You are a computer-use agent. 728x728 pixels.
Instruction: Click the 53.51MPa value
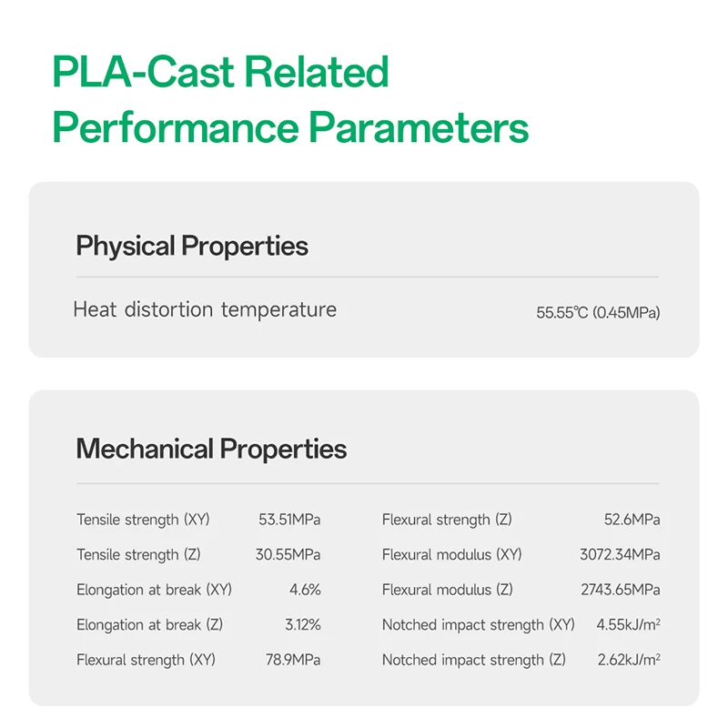tap(289, 519)
